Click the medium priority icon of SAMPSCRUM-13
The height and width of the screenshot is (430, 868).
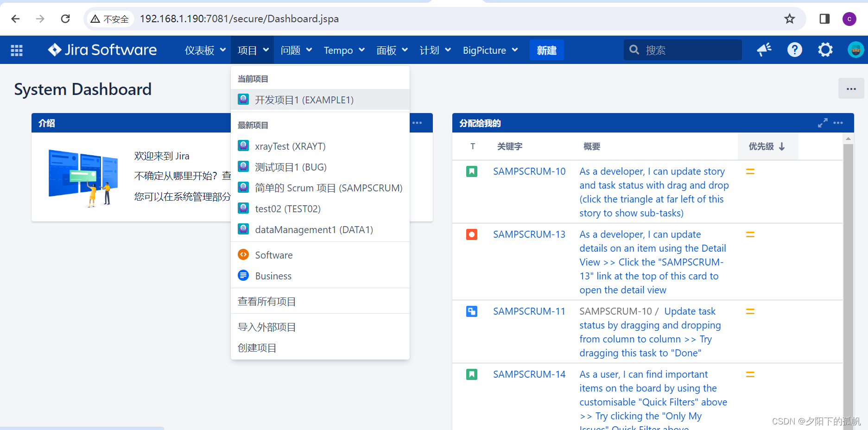750,234
